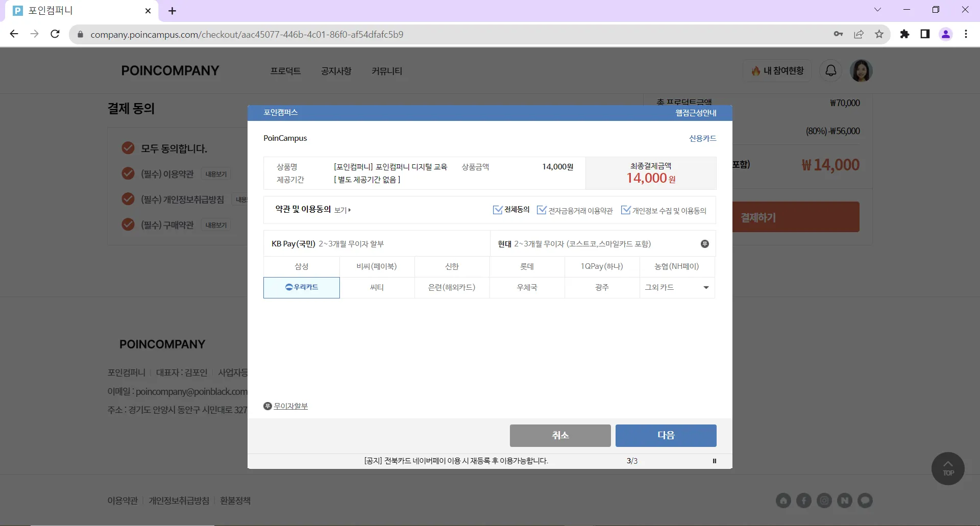
Task: Select KB Pay(국민) card option
Action: tap(377, 244)
